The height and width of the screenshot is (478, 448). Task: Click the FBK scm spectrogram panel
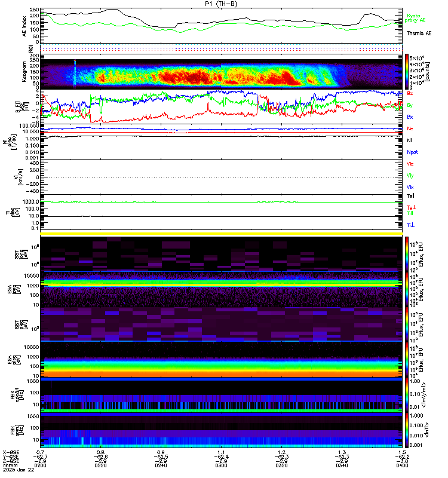[221, 430]
